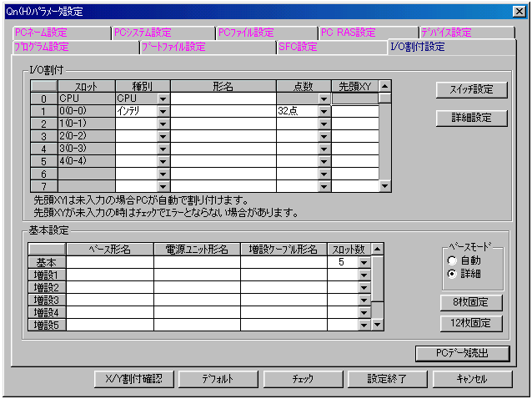This screenshot has width=532, height=399.
Task: Click the スイッチ設定 button
Action: coord(471,89)
